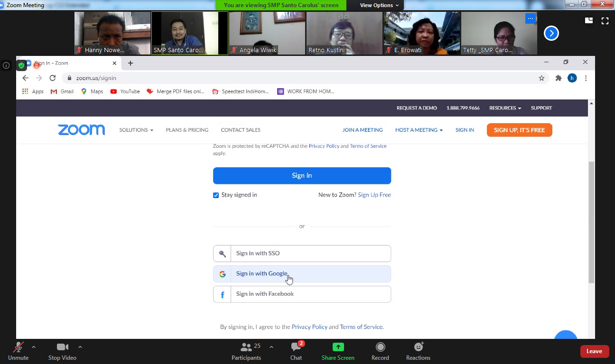Start Share Screen
This screenshot has width=615, height=364.
click(338, 351)
